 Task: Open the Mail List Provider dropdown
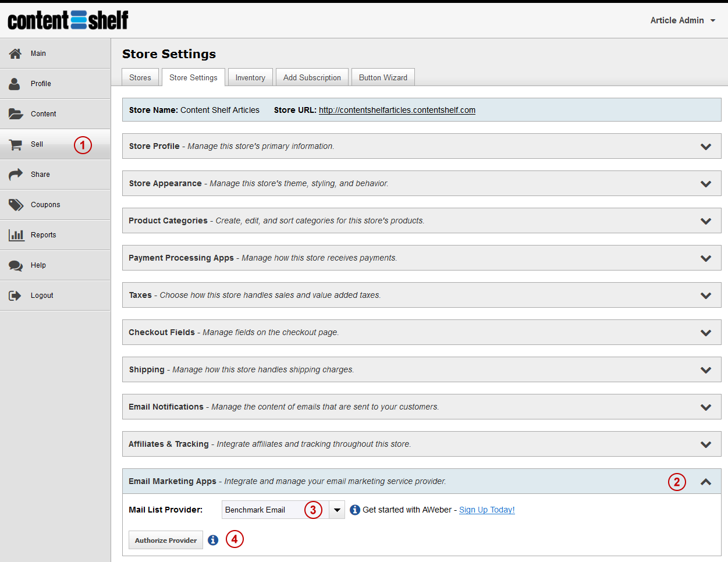(x=337, y=510)
